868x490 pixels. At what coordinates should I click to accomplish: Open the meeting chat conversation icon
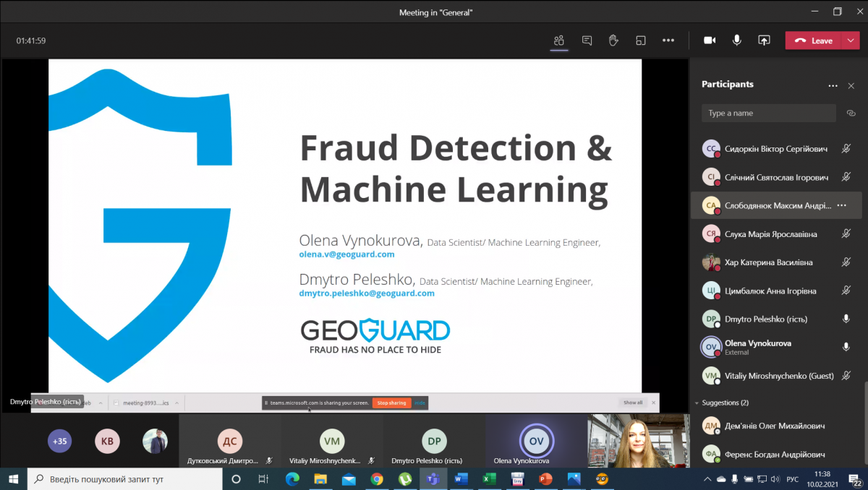(x=587, y=40)
